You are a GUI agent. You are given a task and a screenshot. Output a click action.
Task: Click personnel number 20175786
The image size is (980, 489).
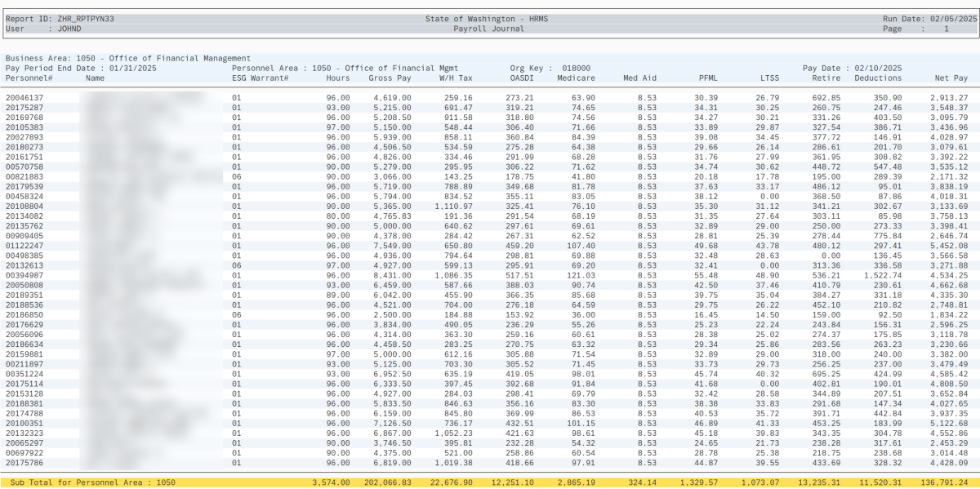tap(24, 461)
